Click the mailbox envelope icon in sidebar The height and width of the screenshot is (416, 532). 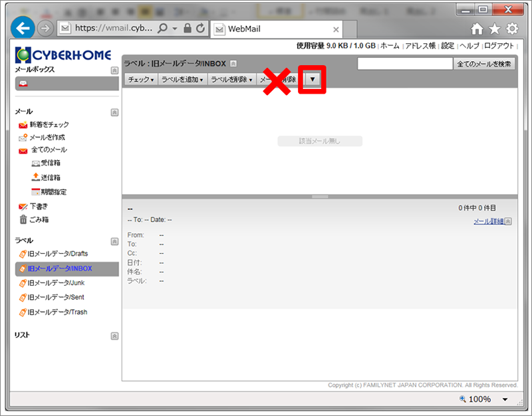pos(23,84)
